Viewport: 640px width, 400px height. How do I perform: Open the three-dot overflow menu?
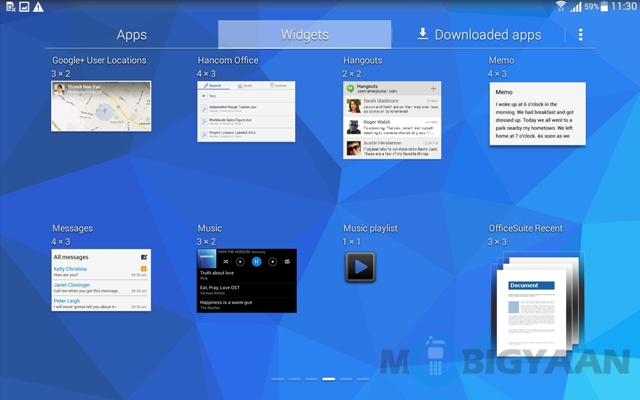[580, 35]
